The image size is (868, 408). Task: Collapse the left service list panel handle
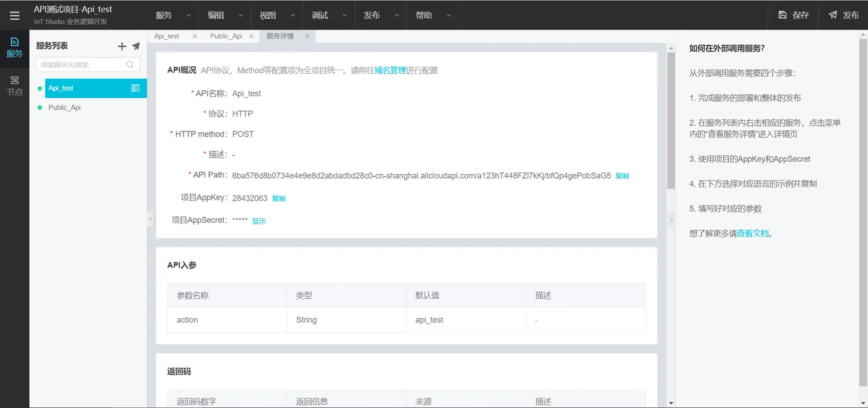click(151, 219)
